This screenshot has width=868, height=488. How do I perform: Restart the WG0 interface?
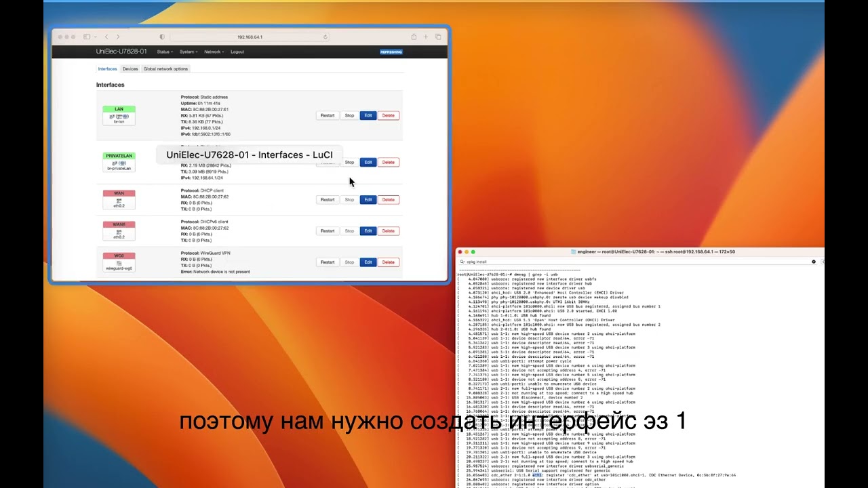coord(328,262)
